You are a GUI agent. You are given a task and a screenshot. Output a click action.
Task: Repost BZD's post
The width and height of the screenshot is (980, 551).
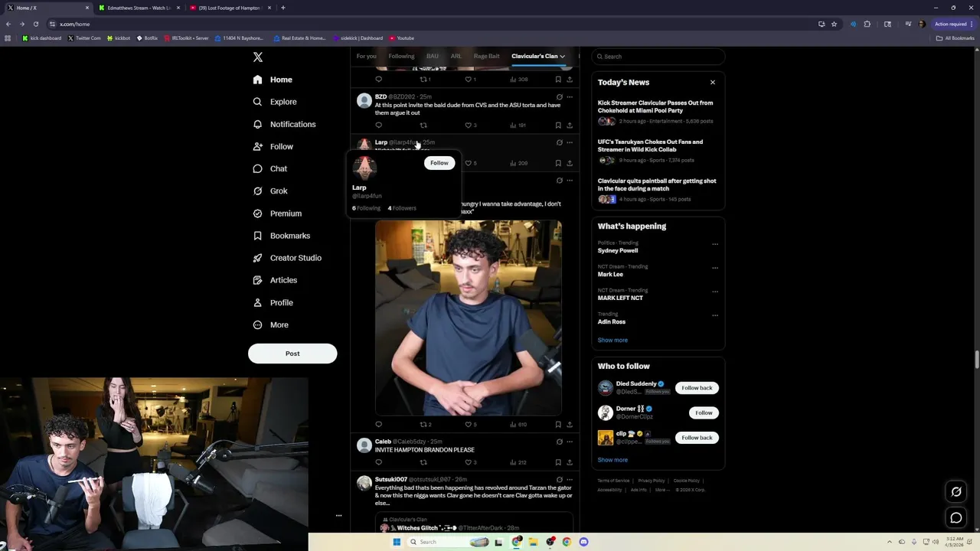pos(423,126)
